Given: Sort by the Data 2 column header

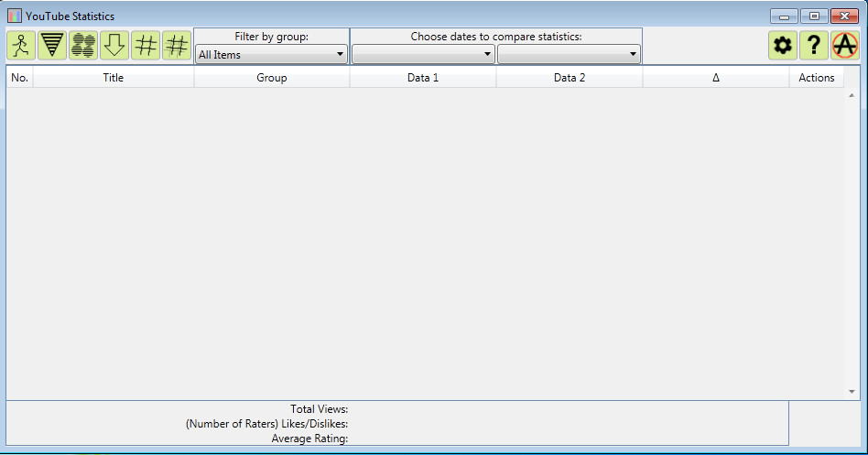Looking at the screenshot, I should point(570,78).
